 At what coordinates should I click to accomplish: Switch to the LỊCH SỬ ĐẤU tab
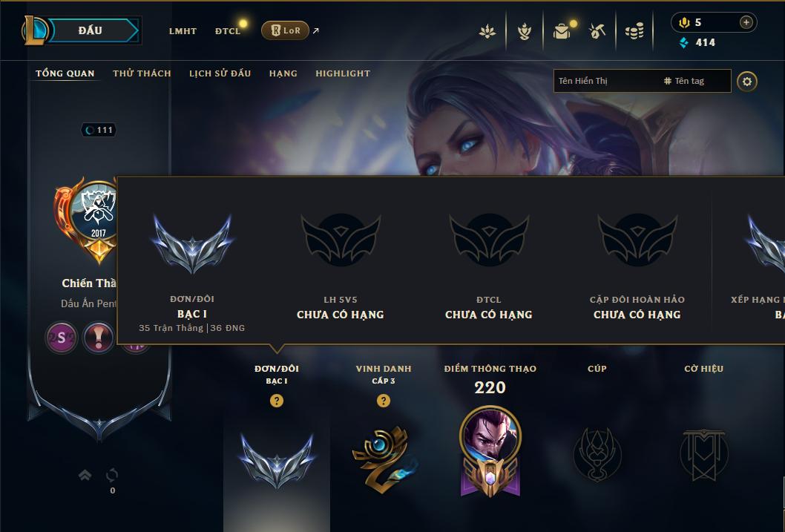coord(220,73)
